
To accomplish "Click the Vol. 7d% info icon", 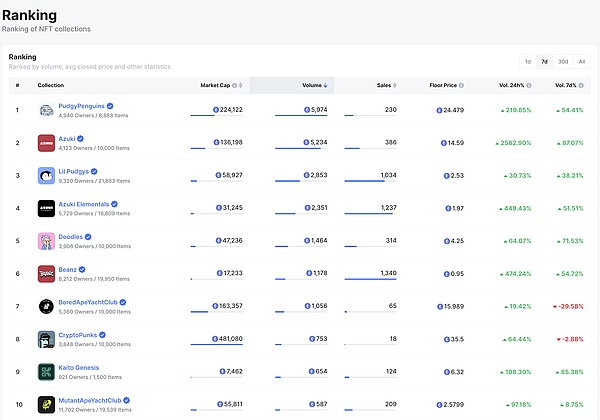I will (x=581, y=85).
